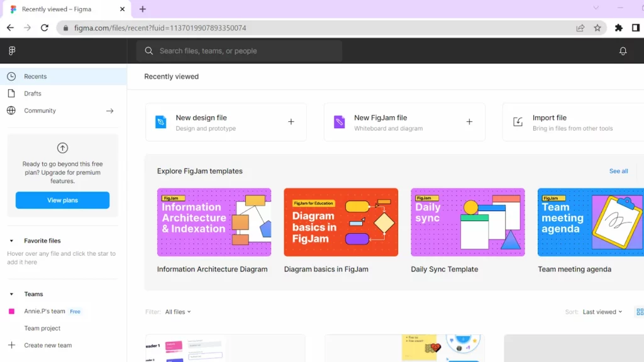Click the purple FigJam file marker icon
The image size is (644, 362).
(339, 122)
